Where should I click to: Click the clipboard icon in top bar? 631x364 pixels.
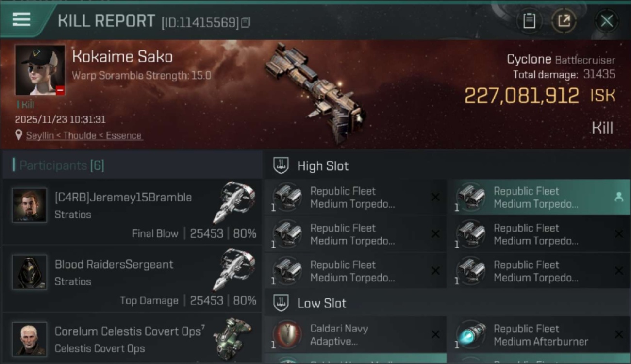coord(529,21)
